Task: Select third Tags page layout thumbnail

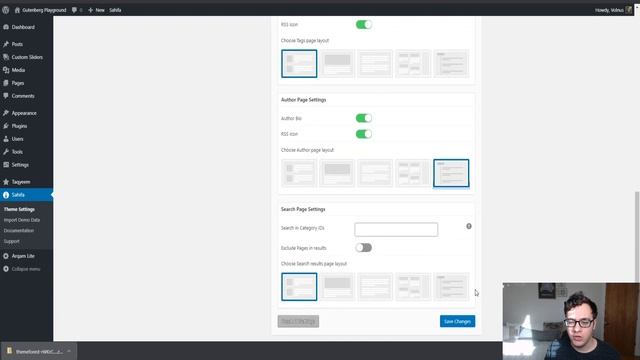Action: point(375,64)
